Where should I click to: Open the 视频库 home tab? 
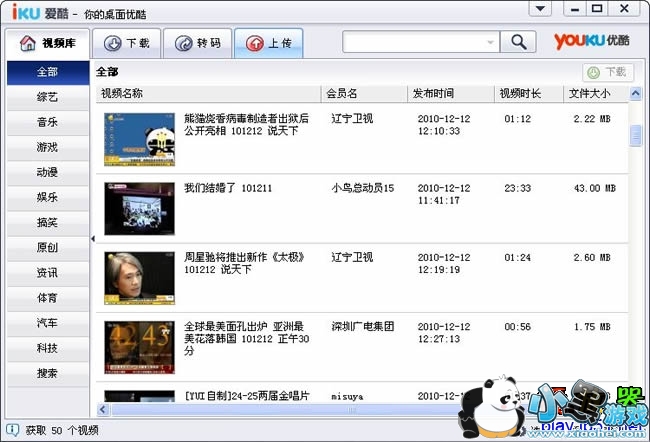click(48, 43)
